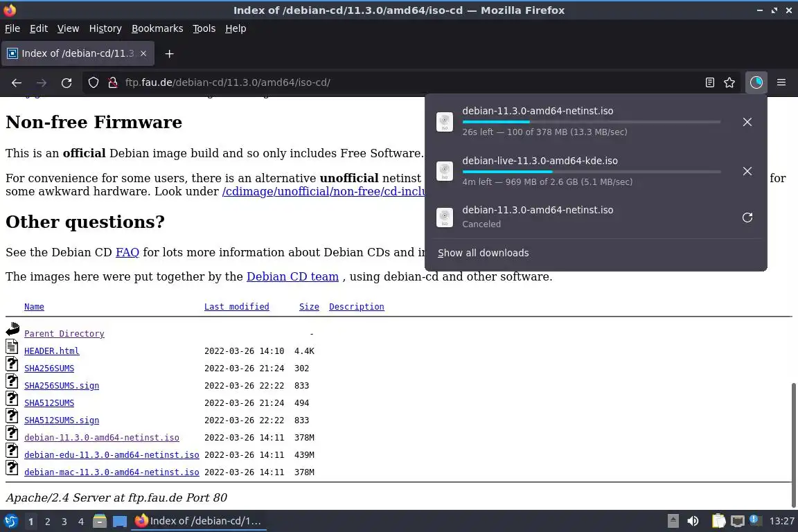Viewport: 798px width, 532px height.
Task: Click the taskbar clock showing 13:27
Action: tap(781, 521)
